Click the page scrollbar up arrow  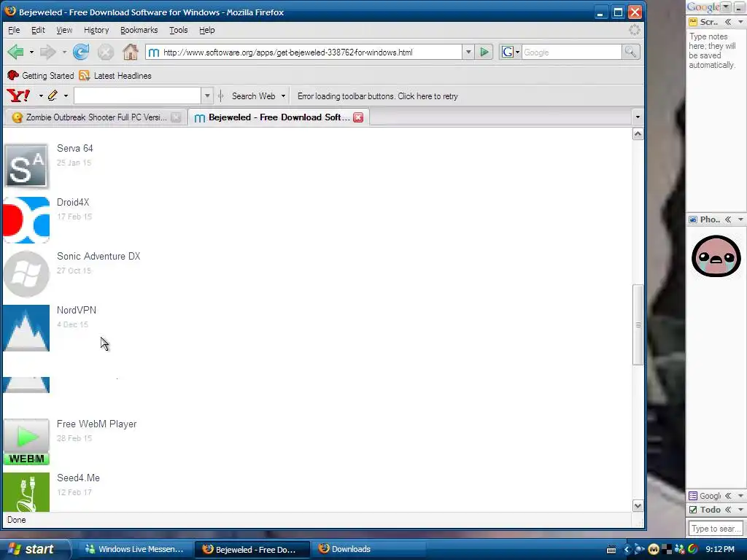(638, 134)
